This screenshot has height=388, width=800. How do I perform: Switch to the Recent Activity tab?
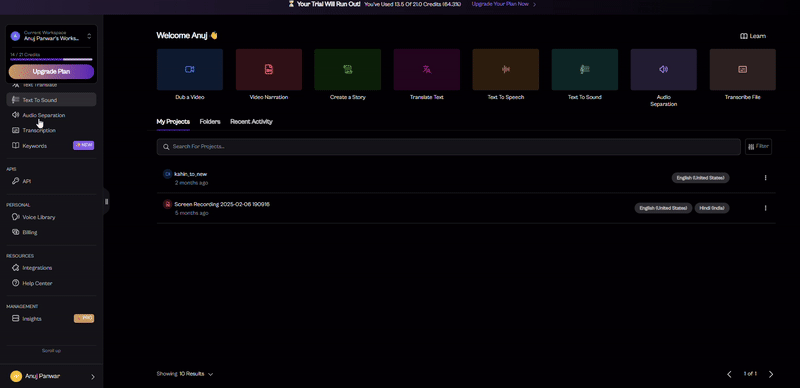pos(251,122)
